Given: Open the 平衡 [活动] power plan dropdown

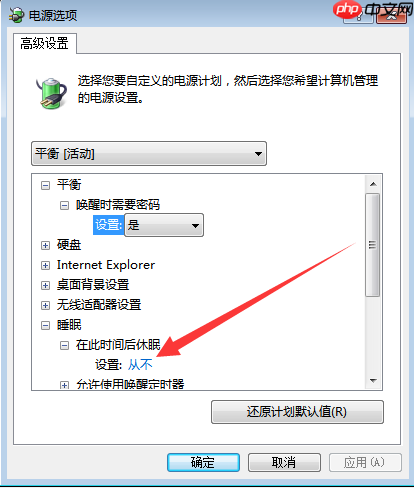Looking at the screenshot, I should [x=149, y=154].
